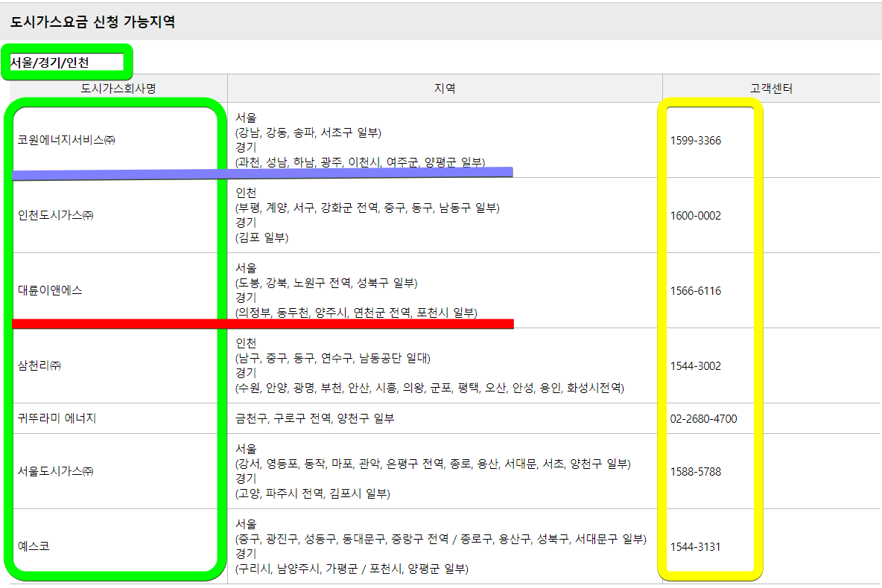Click the line starting (의정부, 동두천, 양주시
The width and height of the screenshot is (882, 588).
(x=356, y=313)
